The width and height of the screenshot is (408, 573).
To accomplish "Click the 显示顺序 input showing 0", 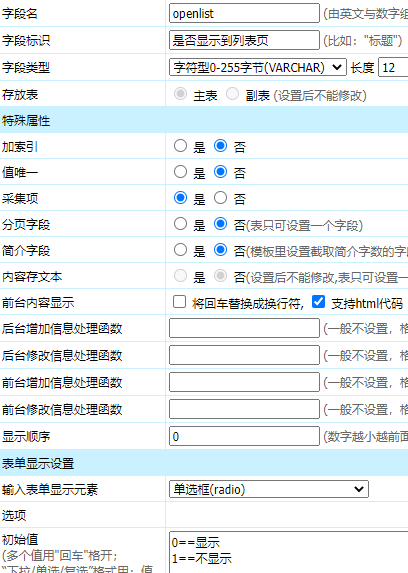I will tap(244, 436).
